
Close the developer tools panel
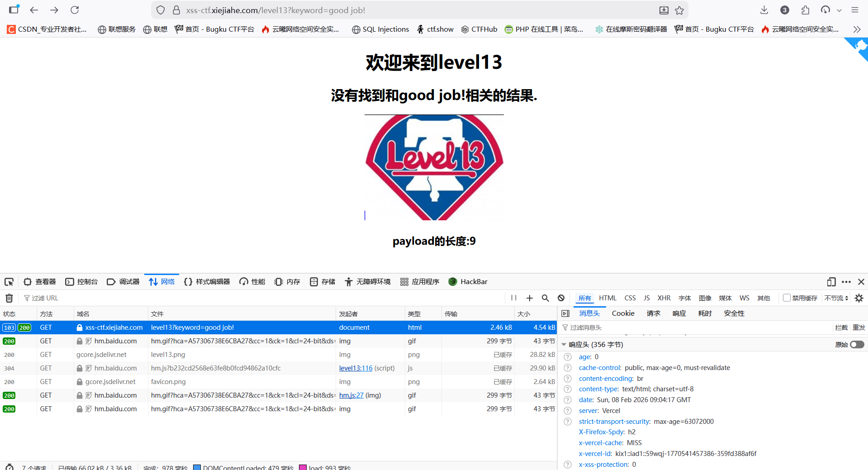pyautogui.click(x=861, y=282)
